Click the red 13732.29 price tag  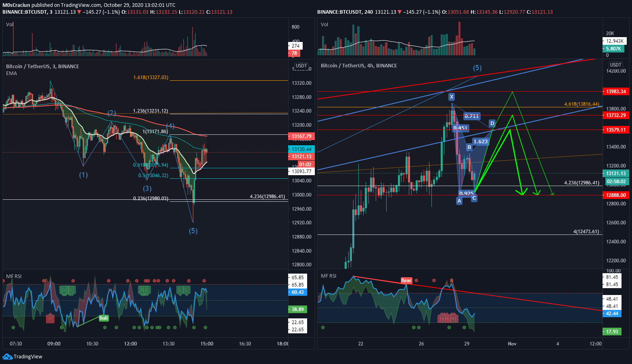click(x=616, y=115)
